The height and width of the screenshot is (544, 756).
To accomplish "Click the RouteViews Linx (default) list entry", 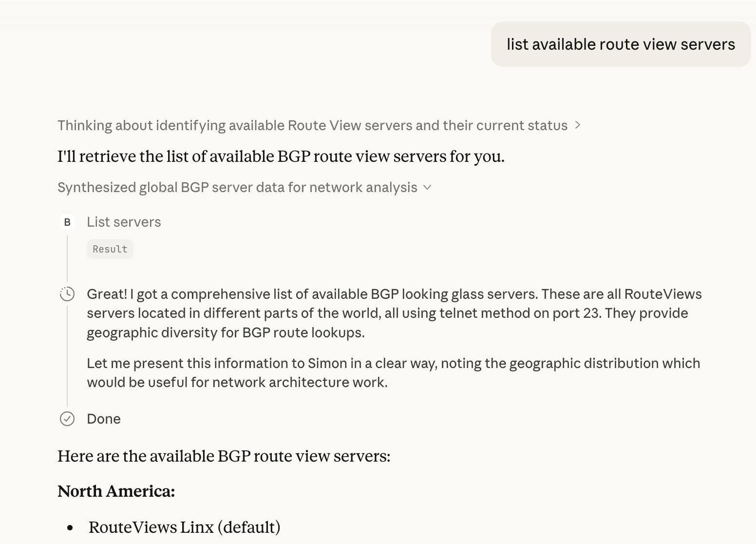I will coord(185,527).
